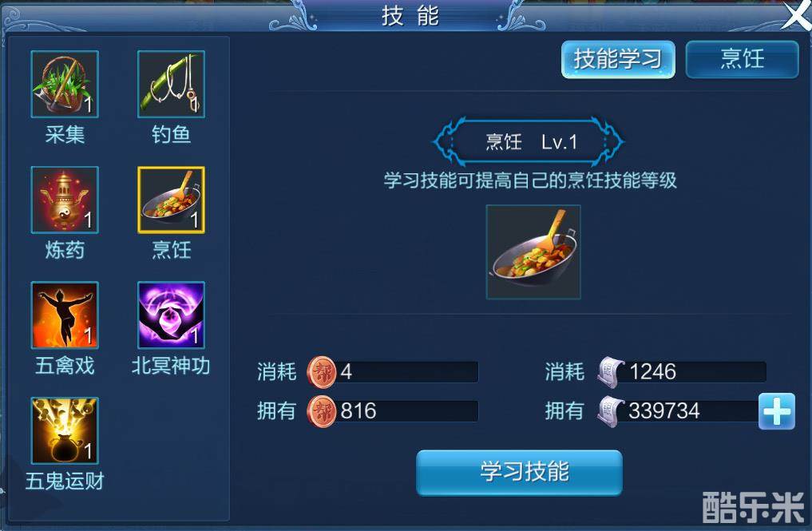Select the 钓鱼 fishing rod icon
This screenshot has height=531, width=812.
(171, 84)
